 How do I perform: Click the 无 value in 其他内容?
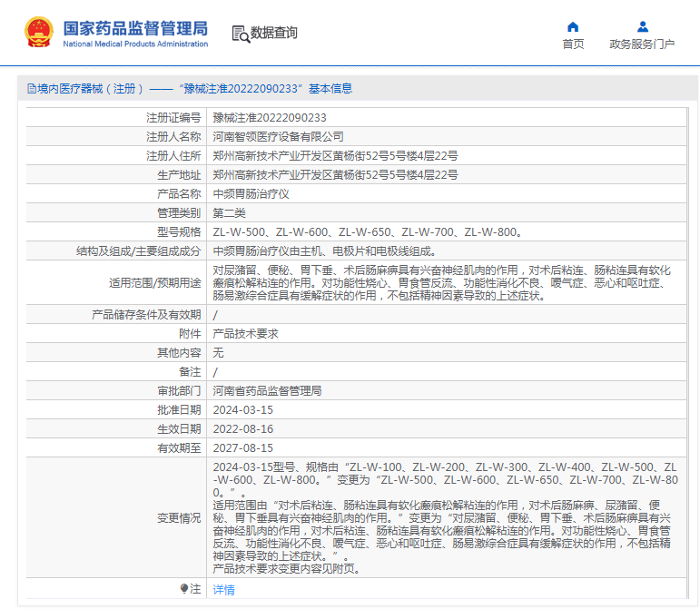click(x=218, y=353)
